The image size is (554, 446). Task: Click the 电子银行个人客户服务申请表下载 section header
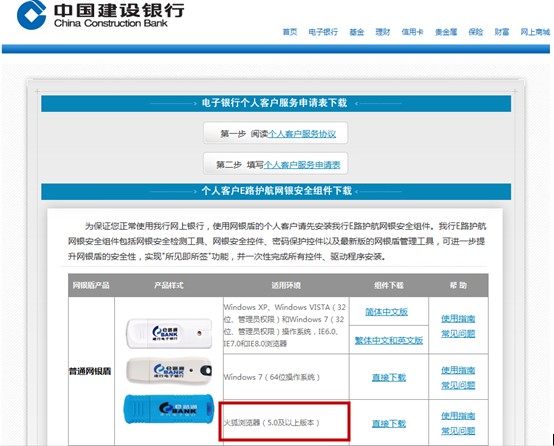[276, 103]
